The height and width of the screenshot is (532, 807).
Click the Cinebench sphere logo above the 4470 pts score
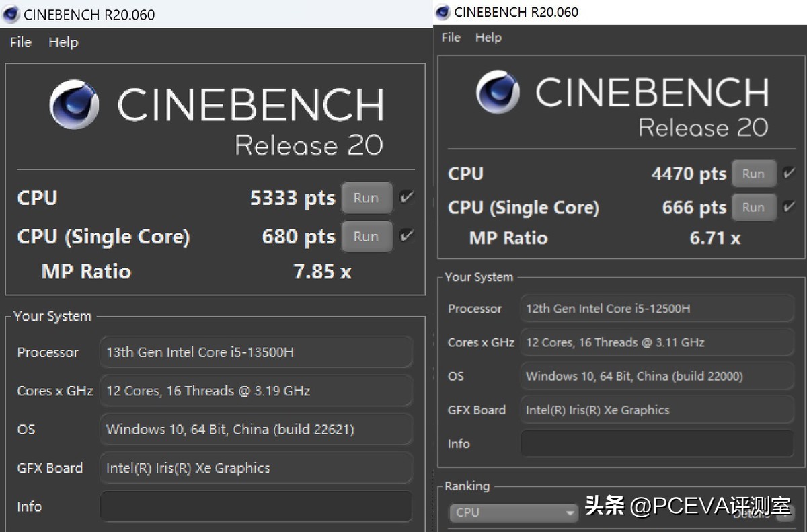pyautogui.click(x=498, y=91)
